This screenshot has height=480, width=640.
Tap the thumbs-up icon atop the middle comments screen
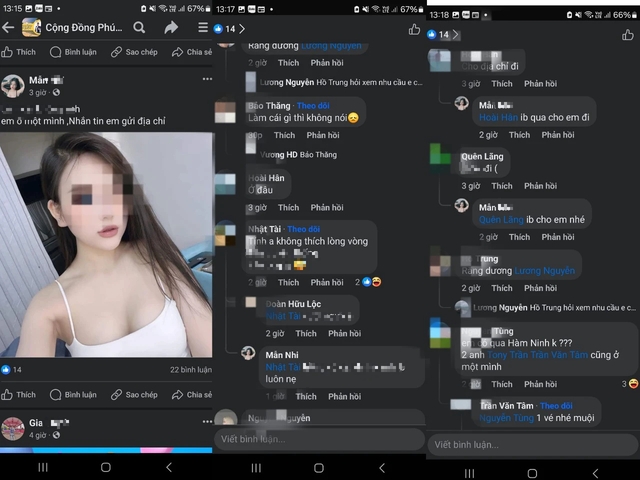pyautogui.click(x=414, y=29)
